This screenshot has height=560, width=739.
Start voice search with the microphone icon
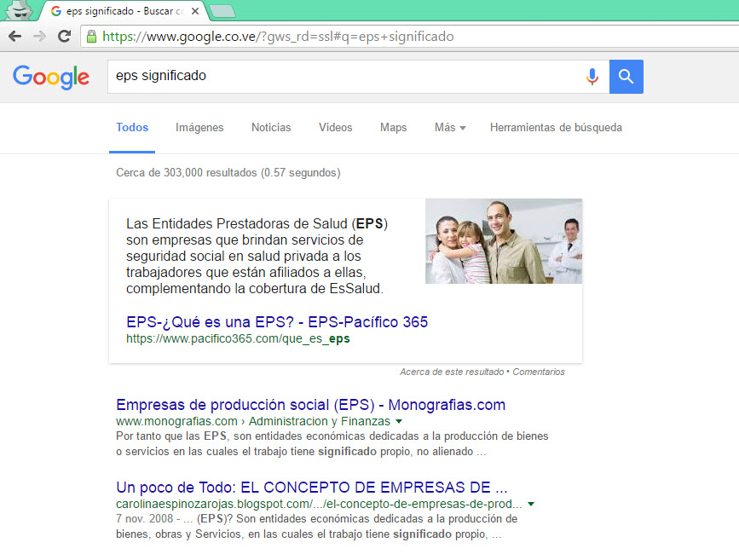592,77
